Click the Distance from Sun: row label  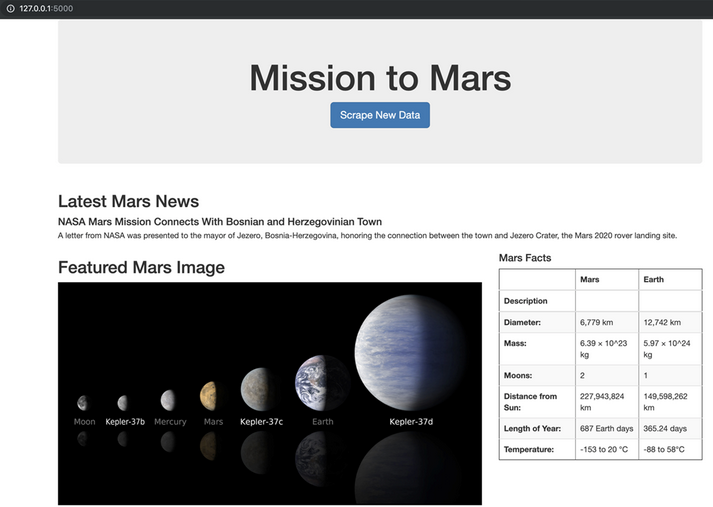tap(537, 402)
